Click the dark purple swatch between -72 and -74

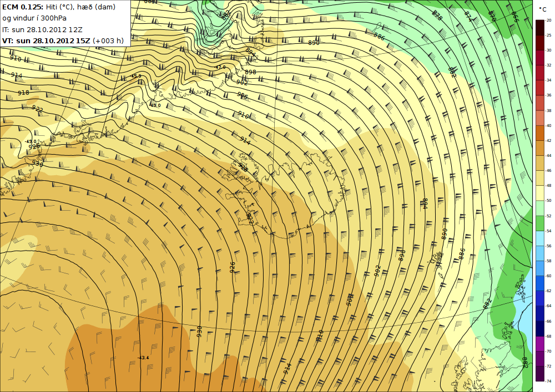[540, 374]
